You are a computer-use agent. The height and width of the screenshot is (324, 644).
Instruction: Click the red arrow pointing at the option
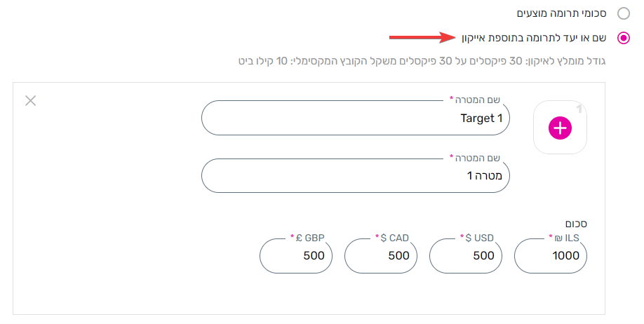[422, 37]
